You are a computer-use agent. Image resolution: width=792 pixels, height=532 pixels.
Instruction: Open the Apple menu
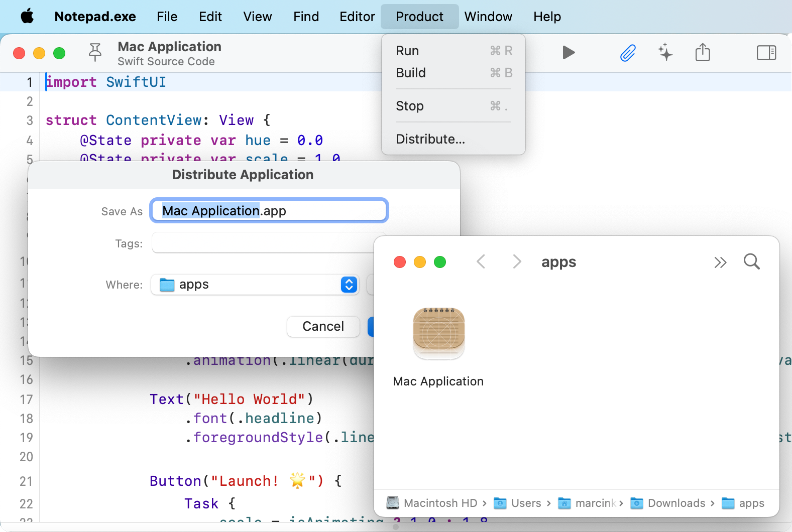pos(28,17)
